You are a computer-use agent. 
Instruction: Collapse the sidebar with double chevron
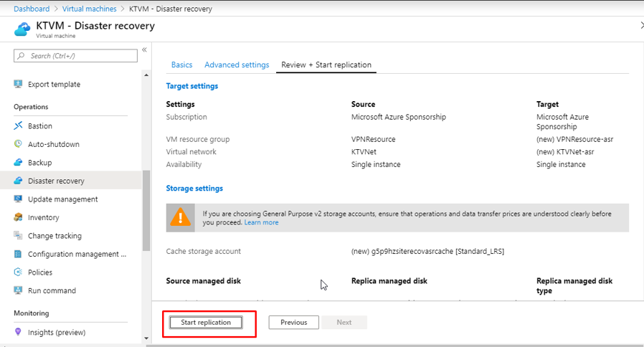click(x=145, y=49)
